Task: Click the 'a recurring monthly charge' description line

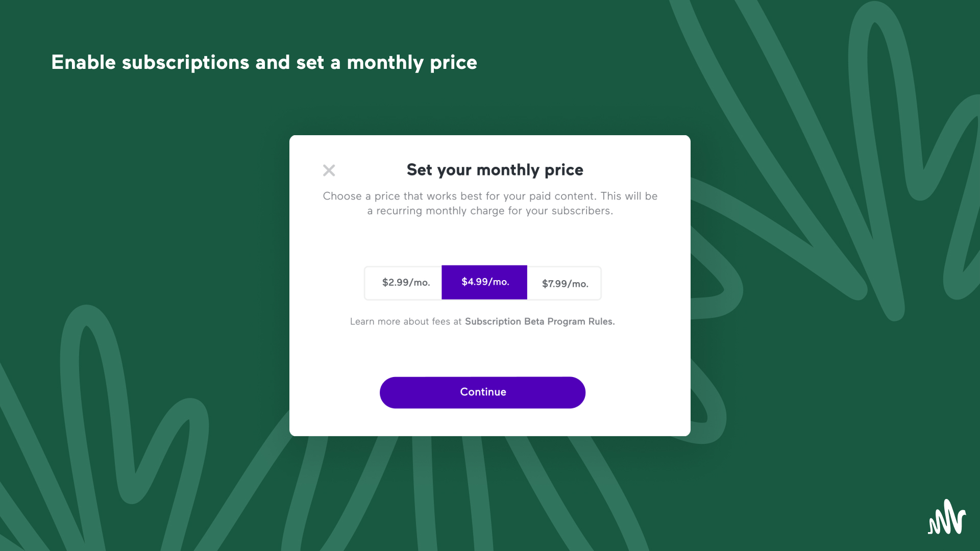Action: (490, 211)
